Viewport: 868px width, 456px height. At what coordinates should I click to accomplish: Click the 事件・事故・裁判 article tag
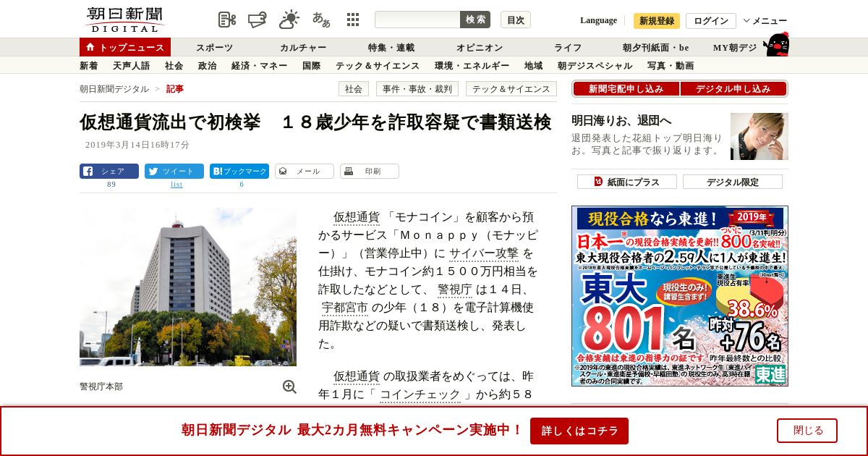[x=417, y=89]
